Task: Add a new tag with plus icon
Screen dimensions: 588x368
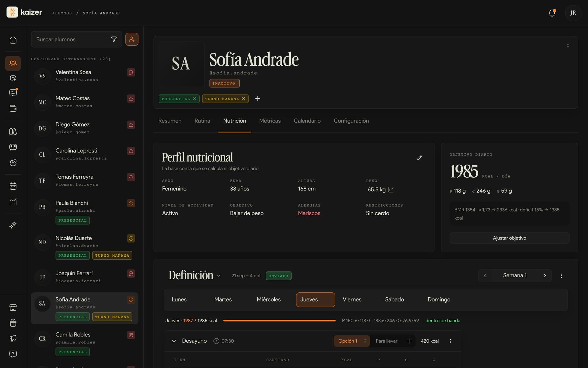Action: click(258, 99)
